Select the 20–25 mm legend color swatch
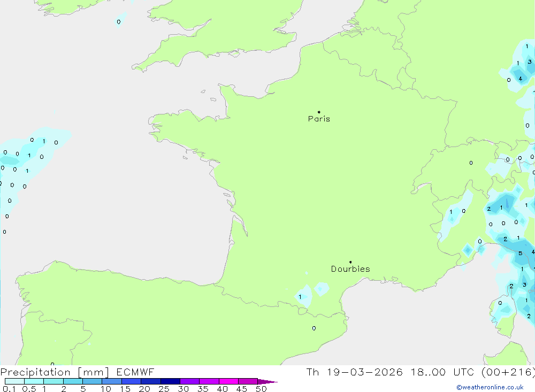This screenshot has width=535, height=392. tap(150, 381)
